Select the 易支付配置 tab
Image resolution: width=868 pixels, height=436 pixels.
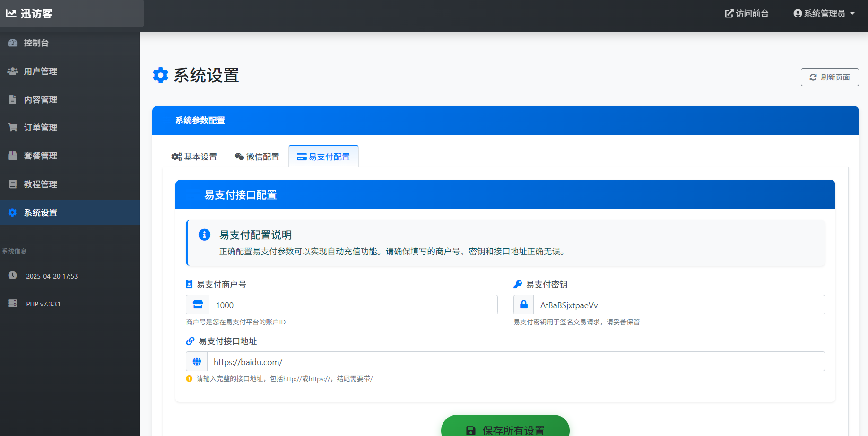coord(323,157)
